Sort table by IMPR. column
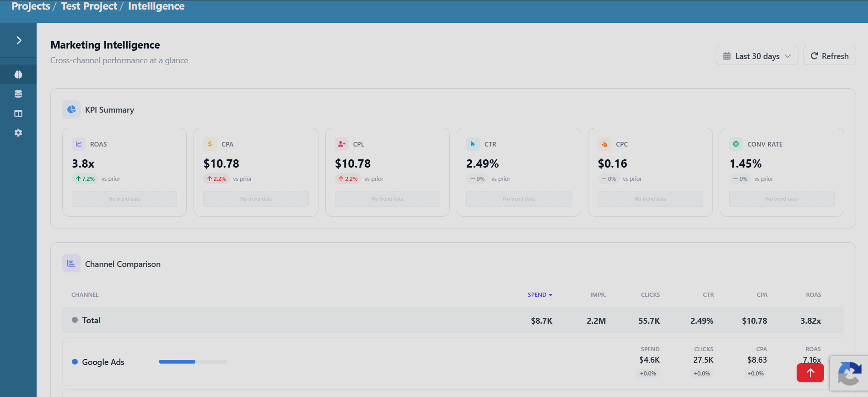 [x=598, y=295]
